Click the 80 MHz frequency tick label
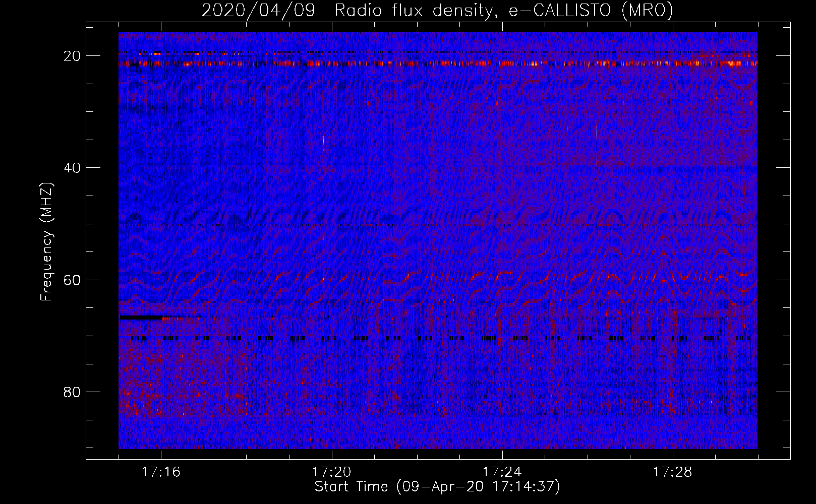This screenshot has width=816, height=504. [x=73, y=392]
